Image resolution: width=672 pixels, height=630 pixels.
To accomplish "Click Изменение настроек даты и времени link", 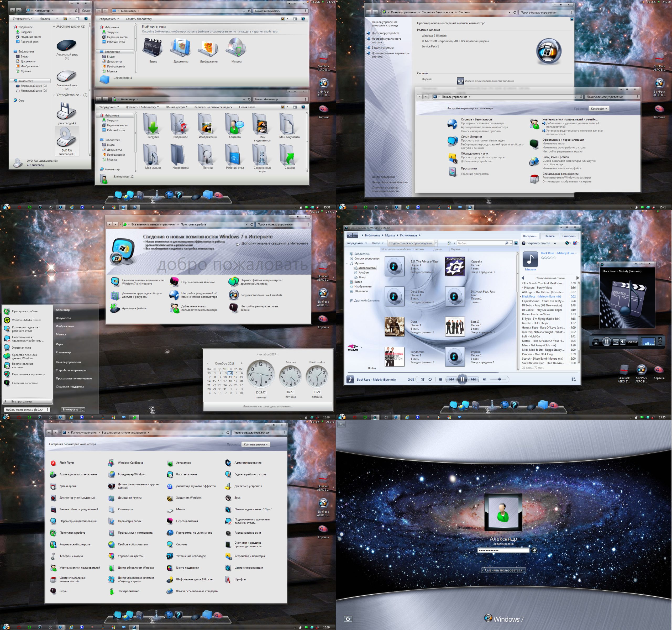I will click(267, 406).
